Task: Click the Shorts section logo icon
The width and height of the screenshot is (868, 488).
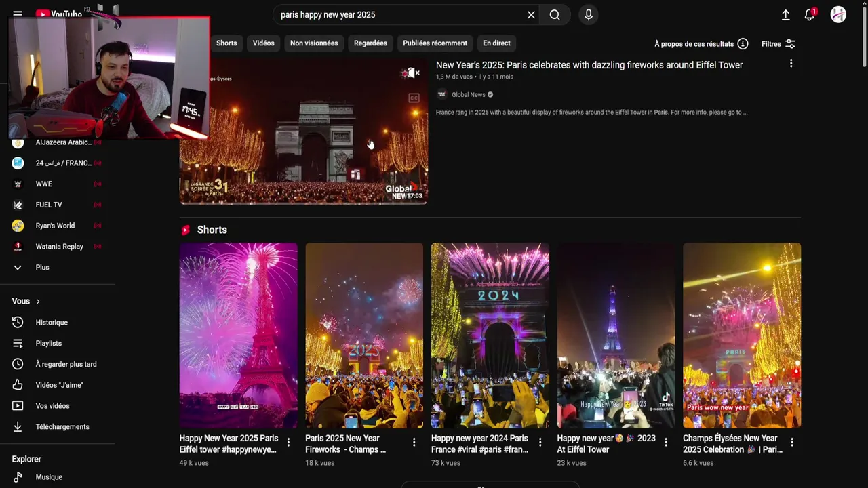Action: 186,230
